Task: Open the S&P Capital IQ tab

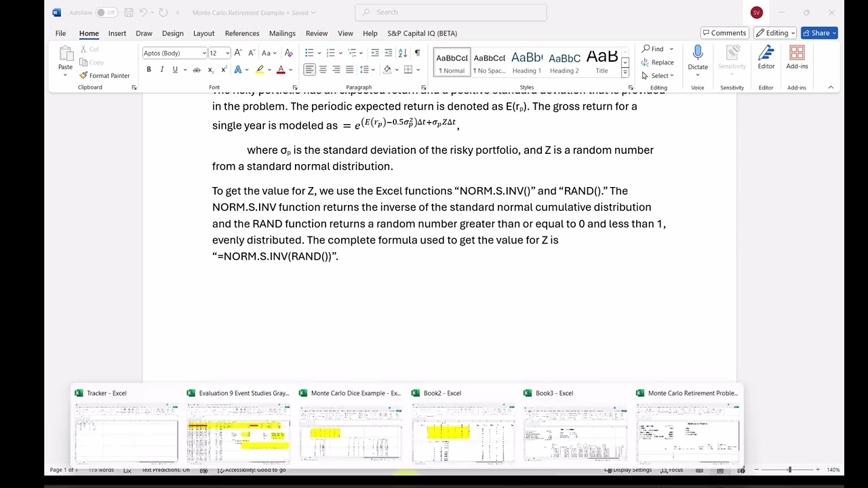Action: tap(422, 33)
